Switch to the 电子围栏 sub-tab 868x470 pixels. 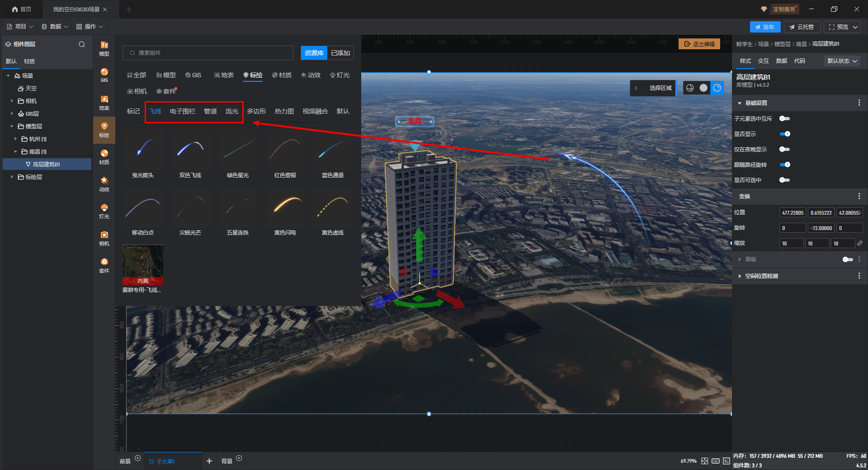pos(183,111)
